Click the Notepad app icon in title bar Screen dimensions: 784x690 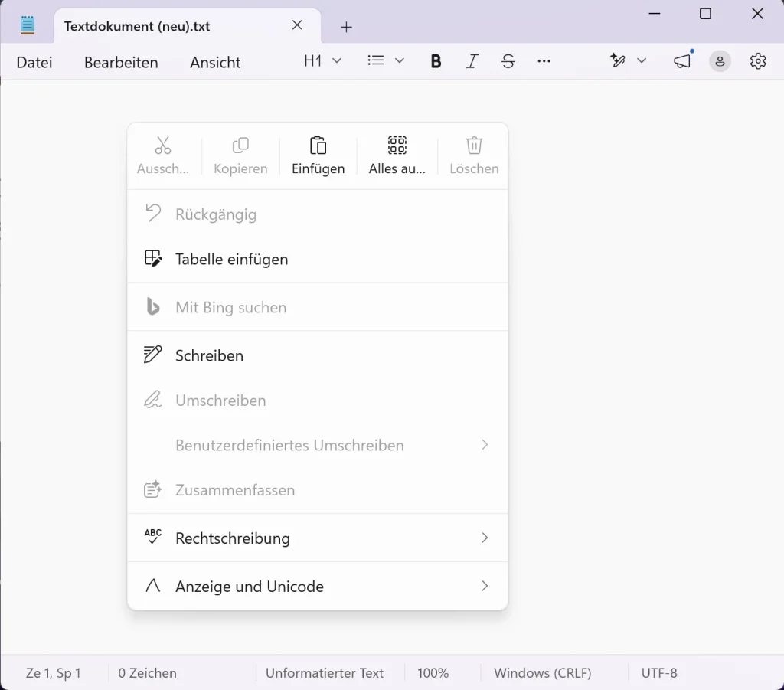(28, 25)
